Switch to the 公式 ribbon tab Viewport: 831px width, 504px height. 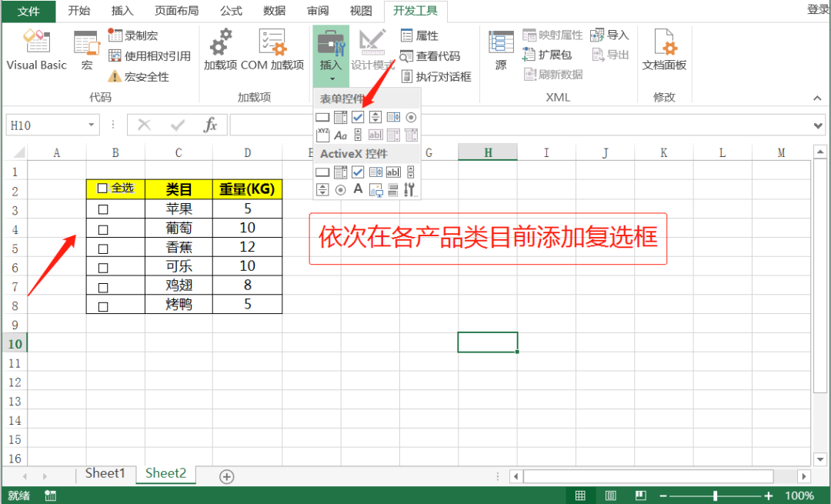pyautogui.click(x=231, y=11)
